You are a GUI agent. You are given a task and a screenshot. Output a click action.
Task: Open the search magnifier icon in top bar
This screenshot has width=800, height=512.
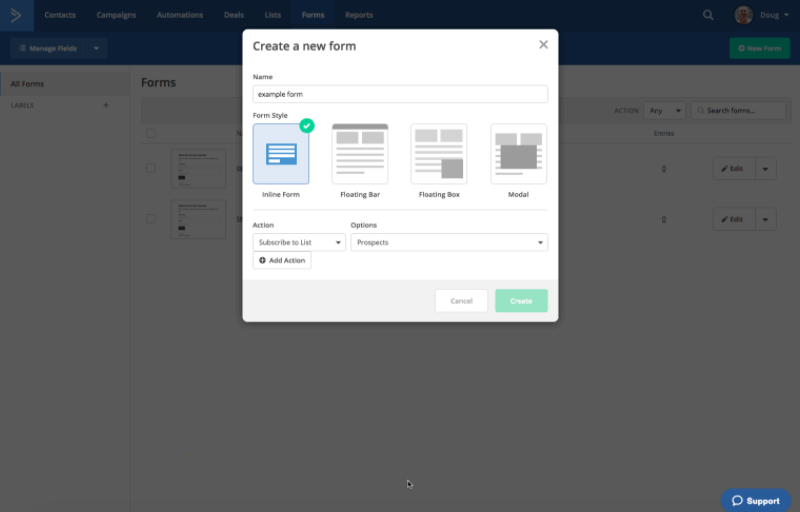tap(708, 15)
